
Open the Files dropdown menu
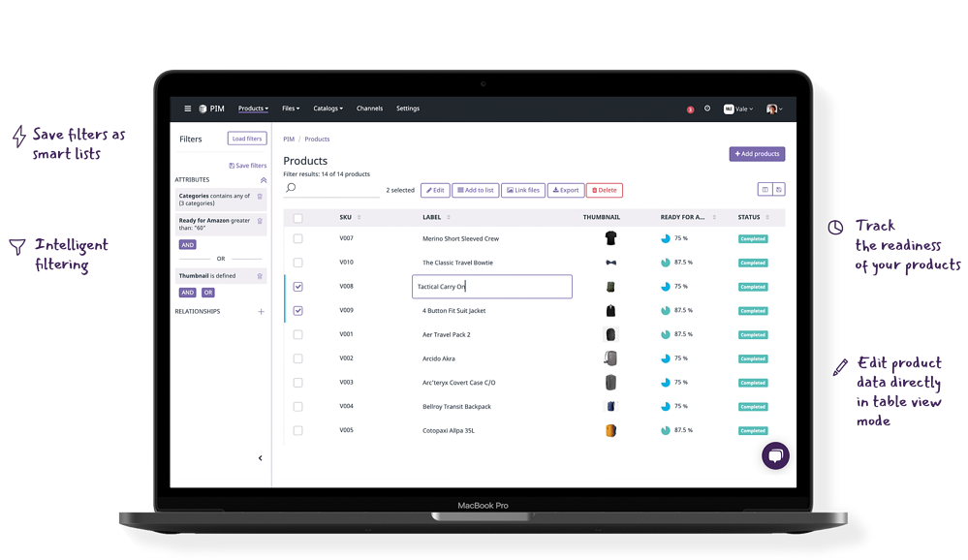pos(291,109)
